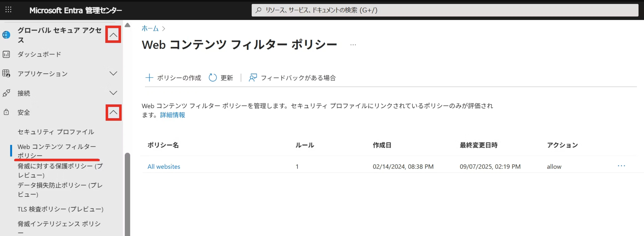Click the Global Secure Access globe icon

pyautogui.click(x=6, y=35)
